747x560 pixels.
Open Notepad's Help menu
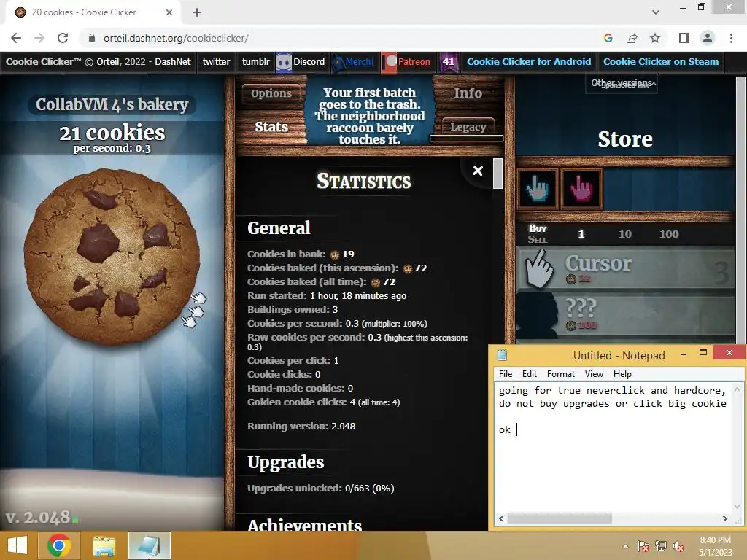click(x=622, y=374)
